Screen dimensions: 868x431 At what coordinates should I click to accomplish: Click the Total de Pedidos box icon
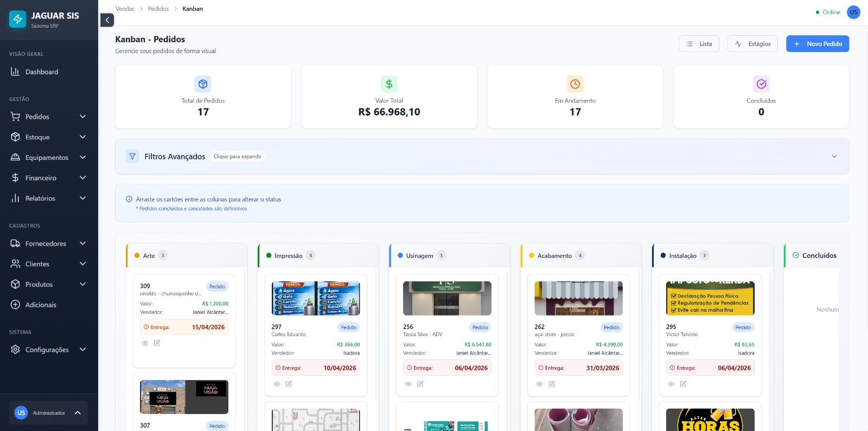click(203, 84)
